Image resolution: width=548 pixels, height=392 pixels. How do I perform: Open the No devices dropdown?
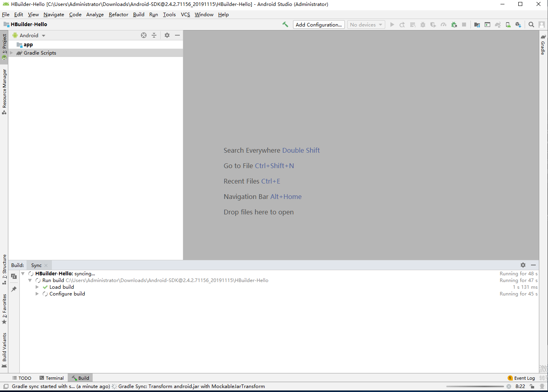coord(366,25)
